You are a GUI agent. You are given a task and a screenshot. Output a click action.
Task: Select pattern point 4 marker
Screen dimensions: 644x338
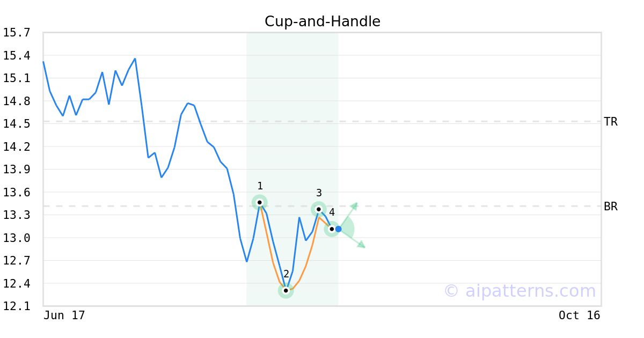click(332, 229)
